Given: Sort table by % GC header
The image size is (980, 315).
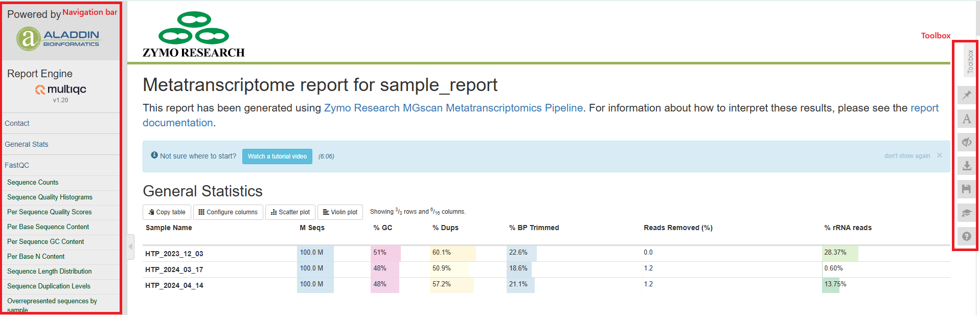Looking at the screenshot, I should click(x=382, y=228).
